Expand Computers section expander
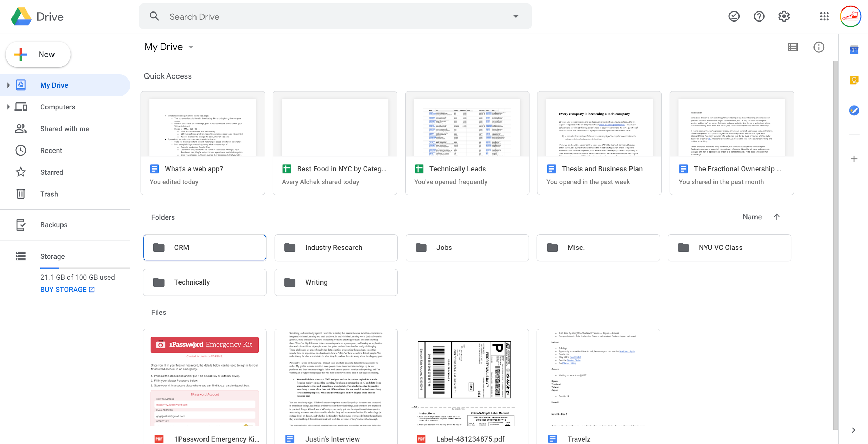The width and height of the screenshot is (868, 444). (x=8, y=106)
